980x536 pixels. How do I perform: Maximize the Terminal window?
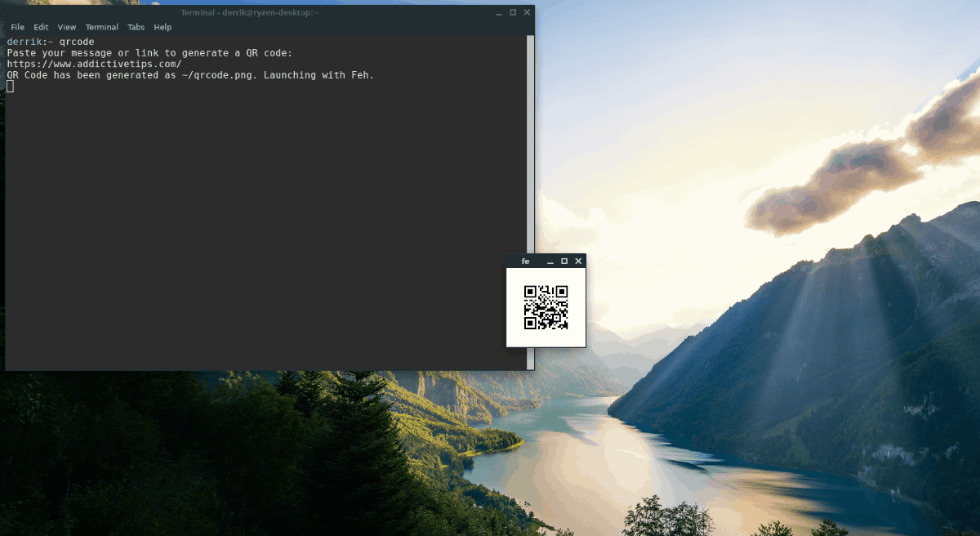513,12
